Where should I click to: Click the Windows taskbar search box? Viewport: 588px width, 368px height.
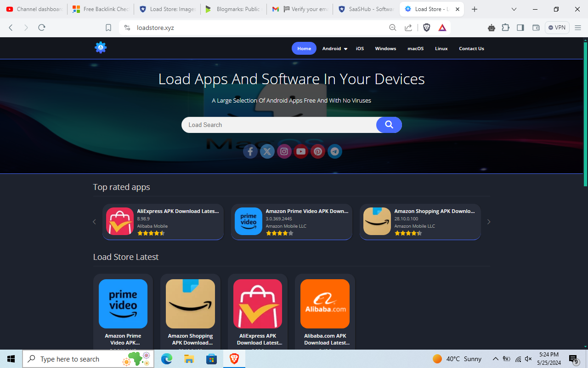(89, 359)
